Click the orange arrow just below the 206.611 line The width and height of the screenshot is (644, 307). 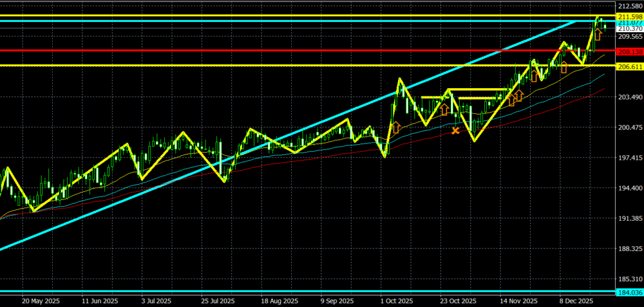(x=563, y=67)
